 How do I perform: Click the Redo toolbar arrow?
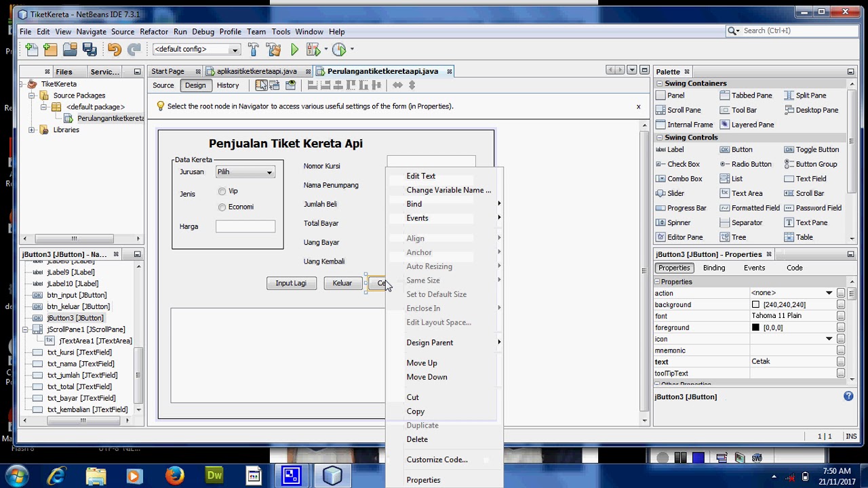tap(134, 49)
